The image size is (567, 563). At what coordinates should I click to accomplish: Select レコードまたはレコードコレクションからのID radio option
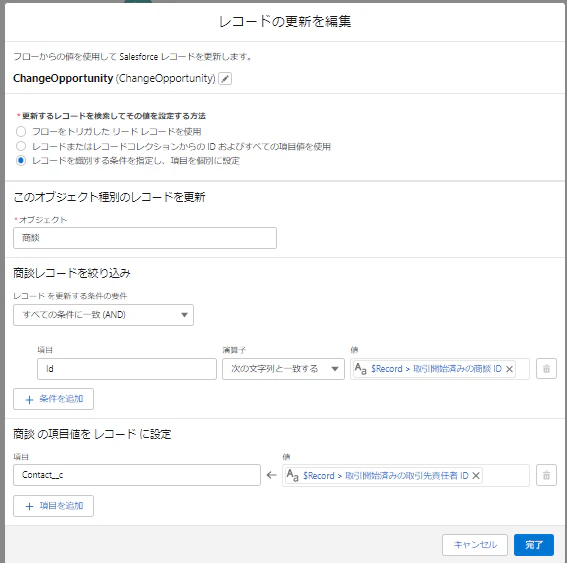coord(21,146)
